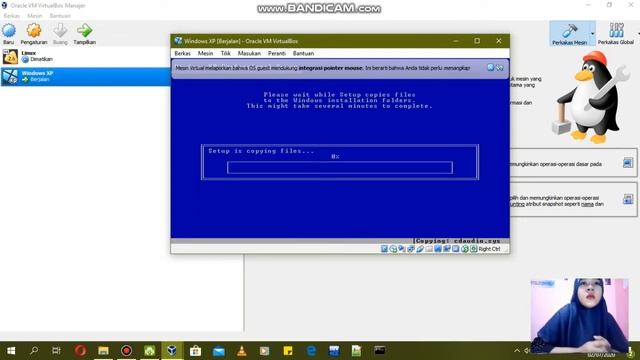Open Command Prompt from taskbar
The image size is (640, 360).
(380, 351)
